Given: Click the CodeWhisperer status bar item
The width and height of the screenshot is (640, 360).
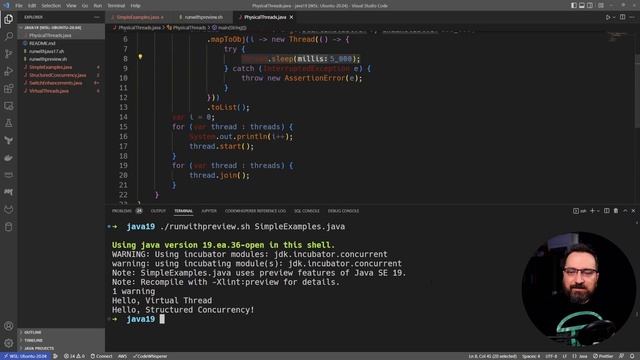Looking at the screenshot, I should pos(150,356).
